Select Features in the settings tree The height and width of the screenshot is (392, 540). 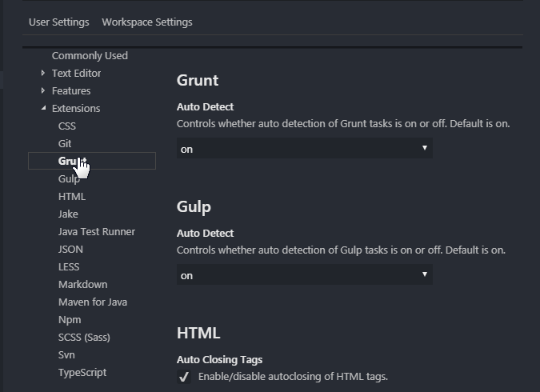coord(71,90)
